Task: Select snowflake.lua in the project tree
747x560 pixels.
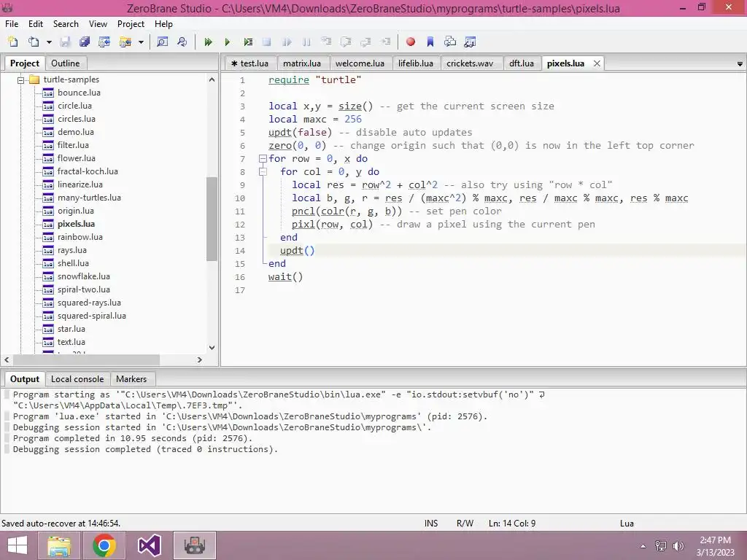Action: click(x=84, y=276)
